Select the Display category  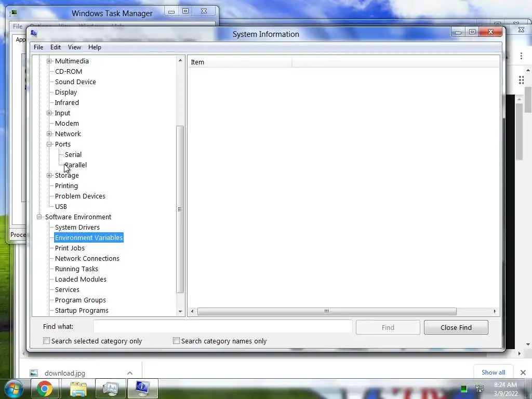66,92
